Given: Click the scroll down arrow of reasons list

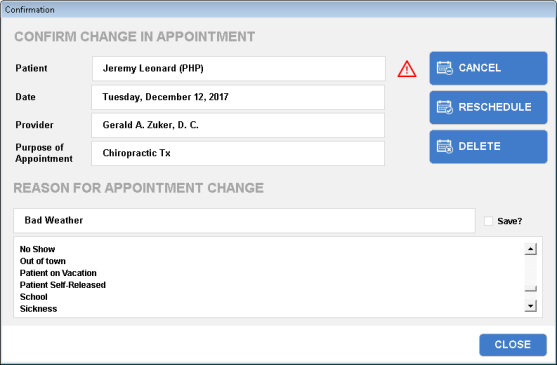Looking at the screenshot, I should click(x=530, y=306).
